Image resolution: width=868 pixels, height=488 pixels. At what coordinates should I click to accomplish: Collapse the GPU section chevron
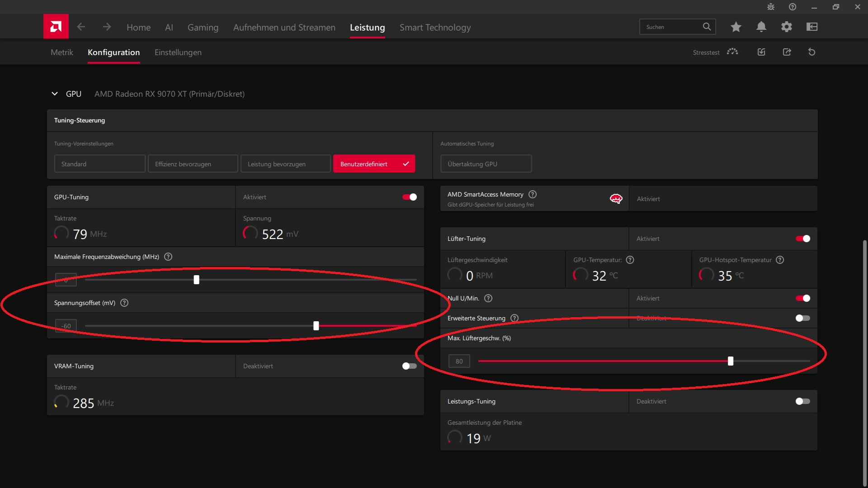[55, 94]
